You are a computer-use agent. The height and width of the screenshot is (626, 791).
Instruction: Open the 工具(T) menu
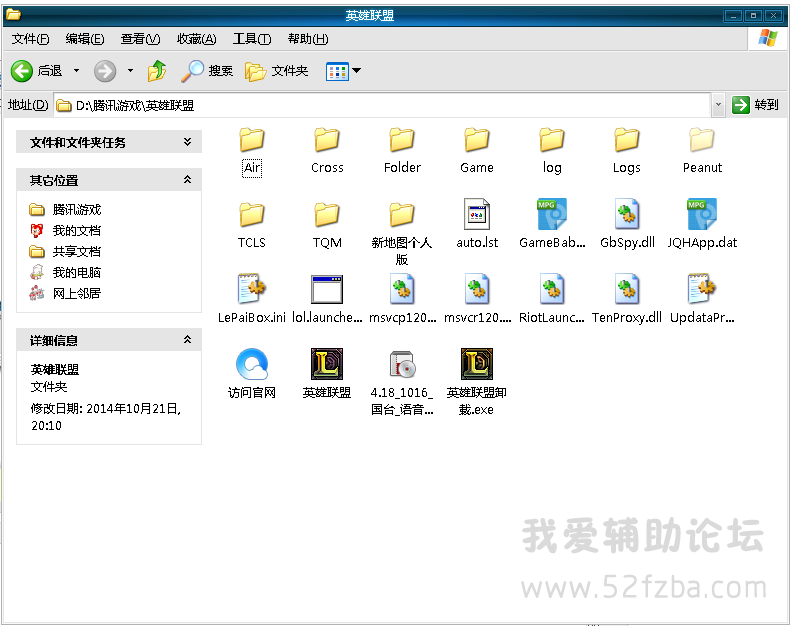point(252,39)
